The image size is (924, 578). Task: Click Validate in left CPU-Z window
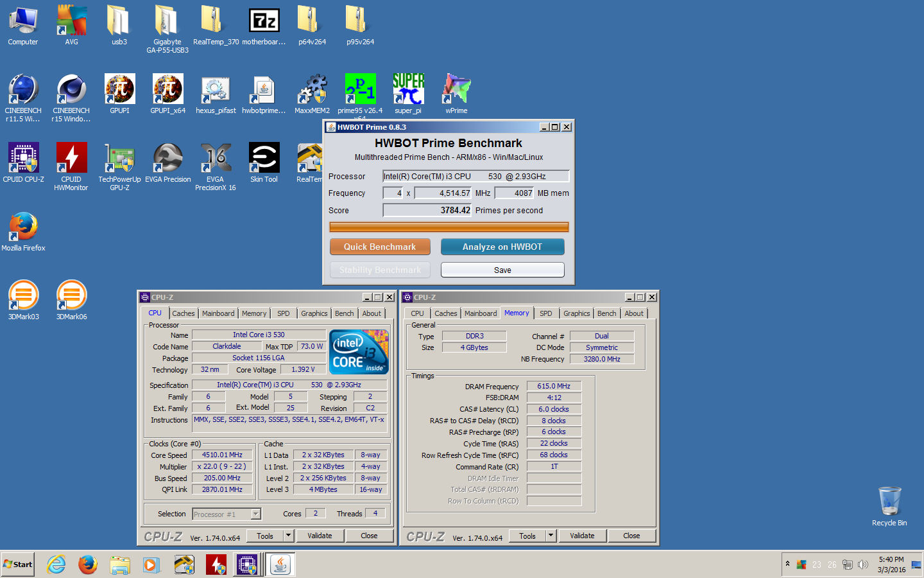point(320,536)
